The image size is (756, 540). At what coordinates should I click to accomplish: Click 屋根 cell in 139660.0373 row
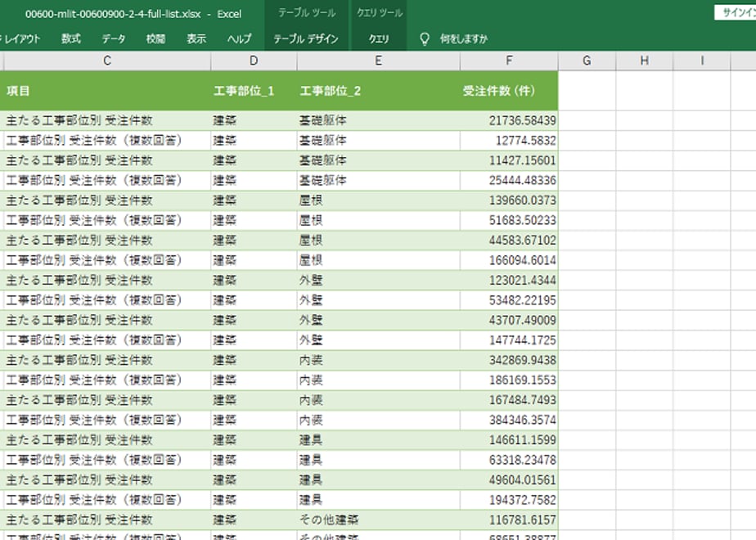tap(379, 200)
